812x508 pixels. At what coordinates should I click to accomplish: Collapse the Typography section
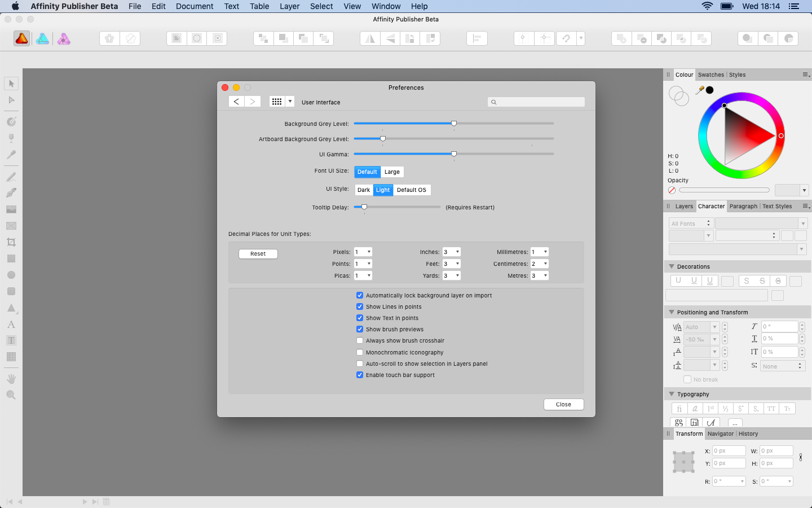point(672,394)
